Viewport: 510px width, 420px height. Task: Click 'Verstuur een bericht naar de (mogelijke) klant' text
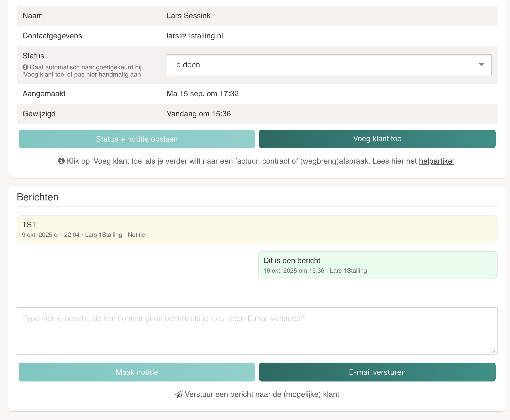pos(262,394)
